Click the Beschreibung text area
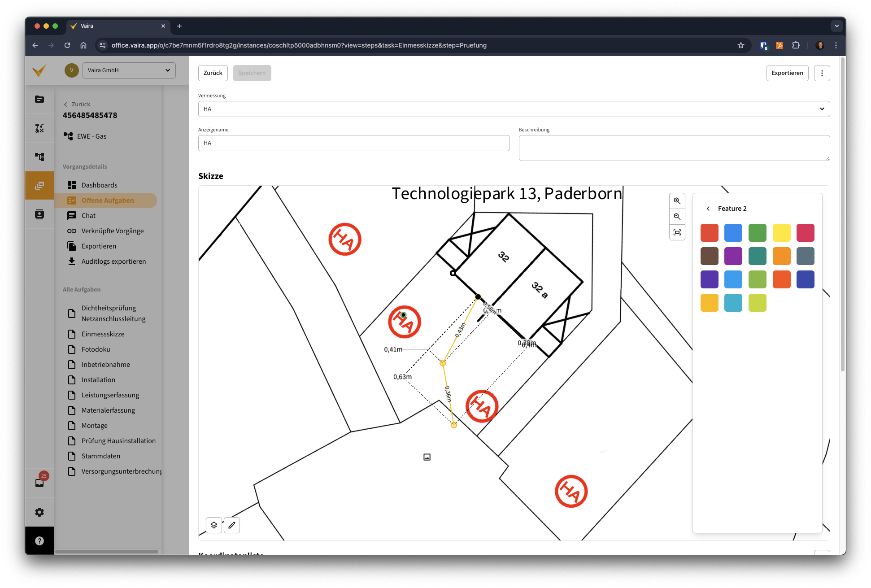Image resolution: width=871 pixels, height=588 pixels. point(674,148)
